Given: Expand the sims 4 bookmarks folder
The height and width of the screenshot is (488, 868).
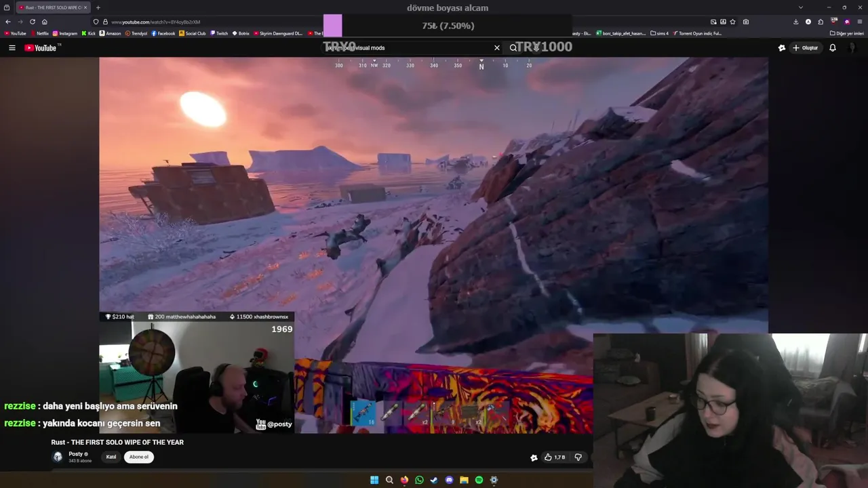Looking at the screenshot, I should pos(659,33).
